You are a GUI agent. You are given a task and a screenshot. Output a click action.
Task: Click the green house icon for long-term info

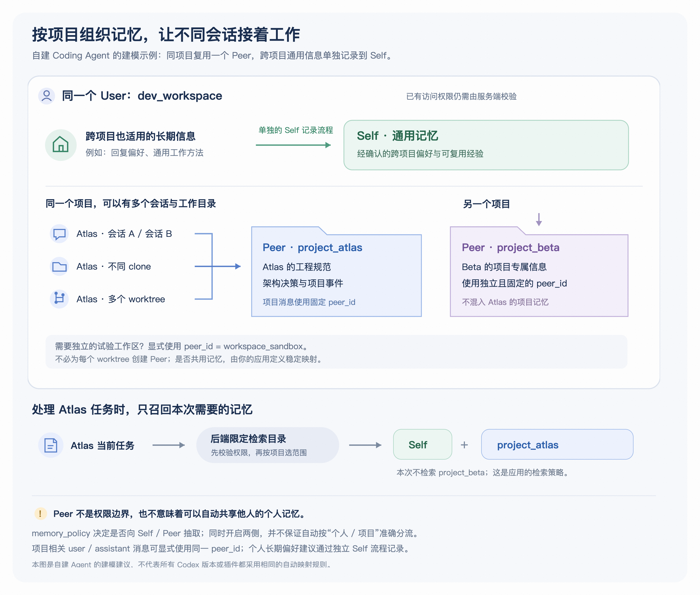tap(61, 145)
